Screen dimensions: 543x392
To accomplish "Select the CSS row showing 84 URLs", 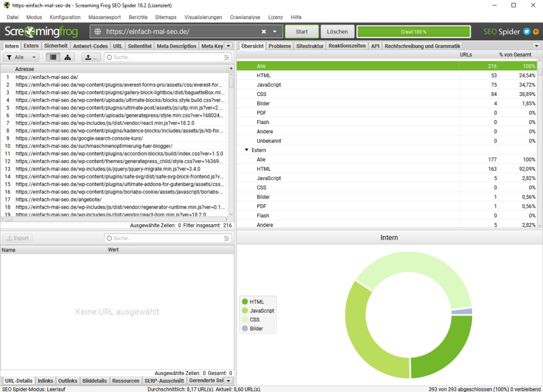I will pyautogui.click(x=387, y=94).
